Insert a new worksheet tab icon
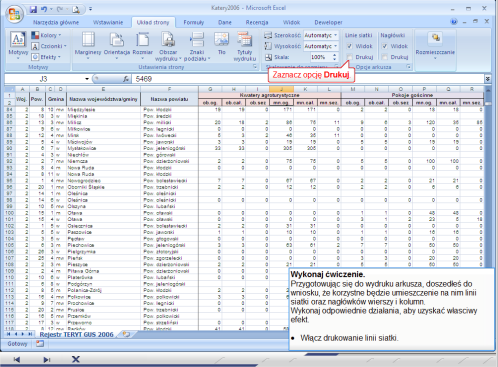Screen dimensions: 498x367 click(126, 334)
